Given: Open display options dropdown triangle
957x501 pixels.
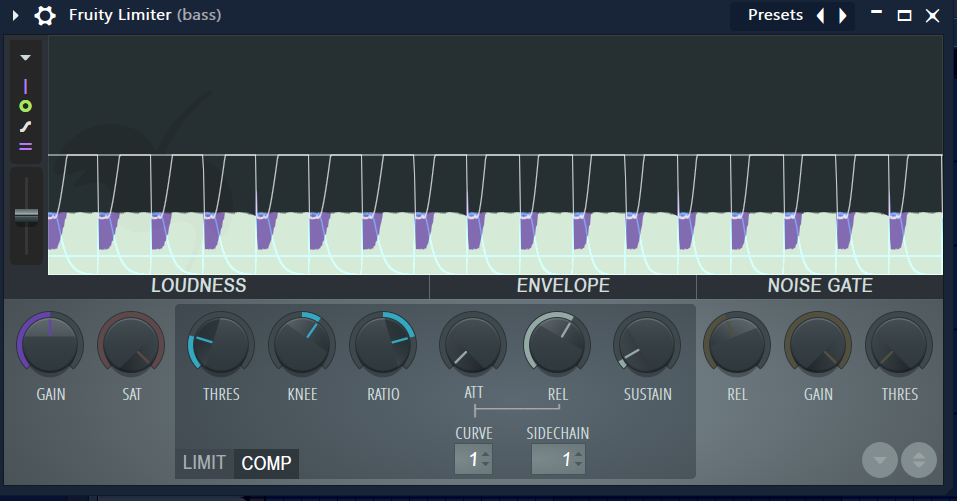Looking at the screenshot, I should coord(25,58).
